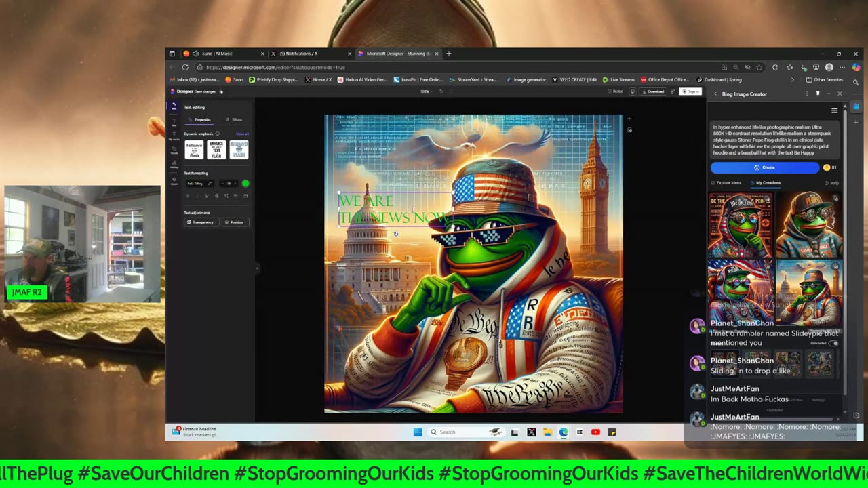Add a new page with plus icon
Screen dimensions: 868x488
pyautogui.click(x=629, y=119)
